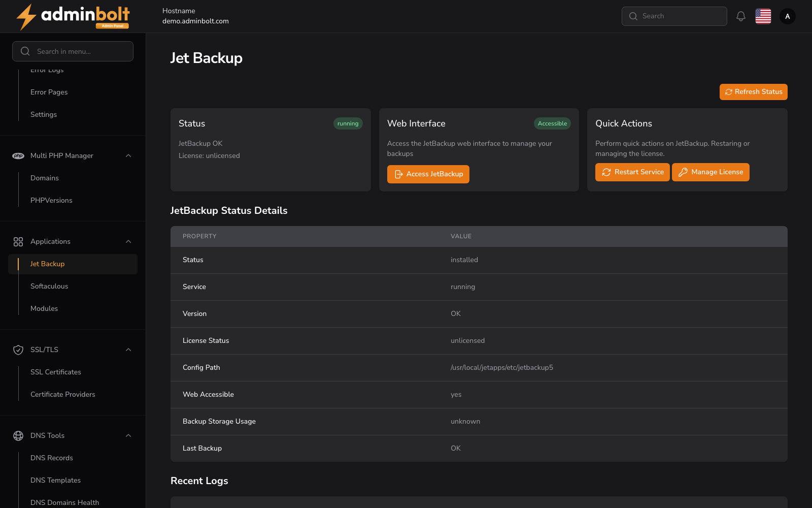Click the Service row's 'running' value
Viewport: 812px width, 508px height.
[x=463, y=287]
